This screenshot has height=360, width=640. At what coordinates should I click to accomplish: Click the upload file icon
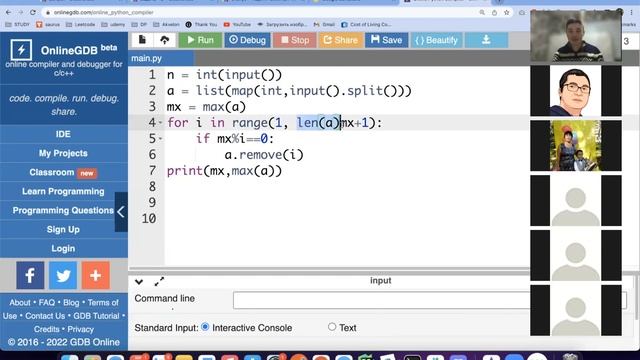click(x=164, y=40)
